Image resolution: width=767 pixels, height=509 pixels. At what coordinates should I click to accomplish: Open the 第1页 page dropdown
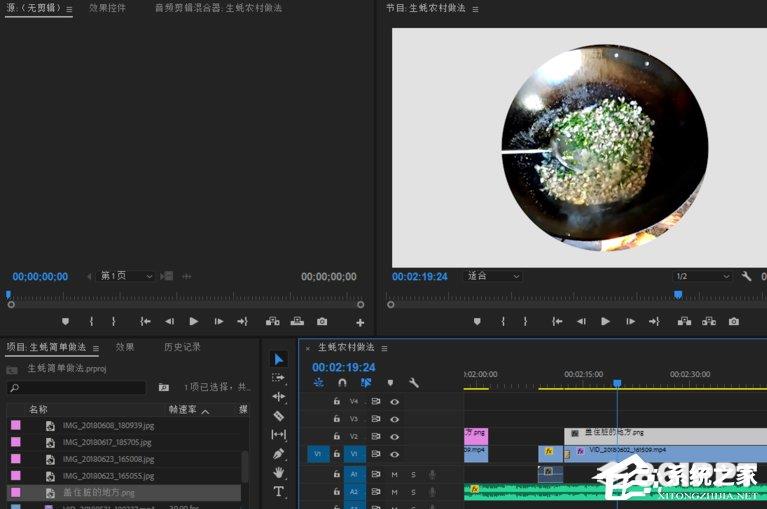point(127,276)
